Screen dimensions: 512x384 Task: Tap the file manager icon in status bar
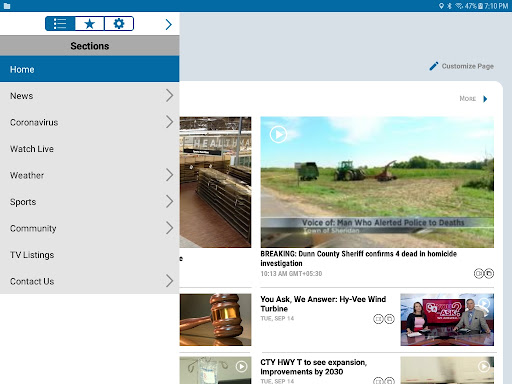[x=7, y=6]
